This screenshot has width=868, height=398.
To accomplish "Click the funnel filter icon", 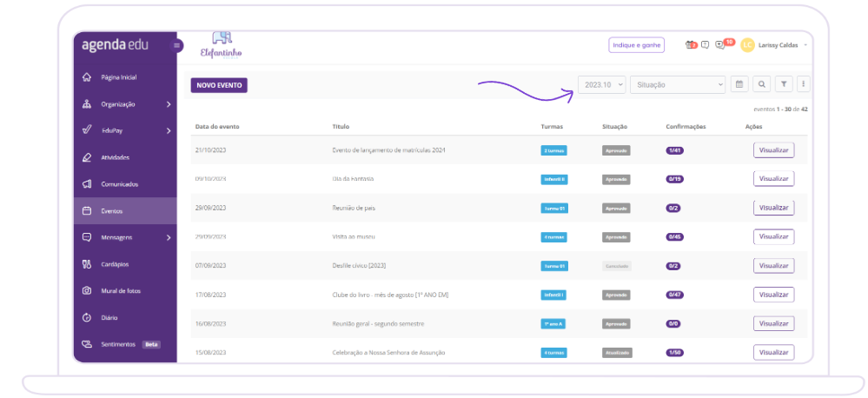I will (x=784, y=84).
